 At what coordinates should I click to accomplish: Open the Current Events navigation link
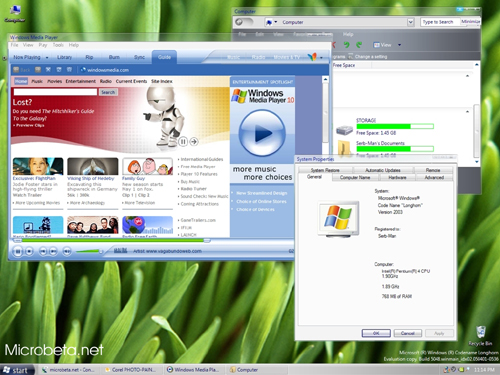pos(131,81)
